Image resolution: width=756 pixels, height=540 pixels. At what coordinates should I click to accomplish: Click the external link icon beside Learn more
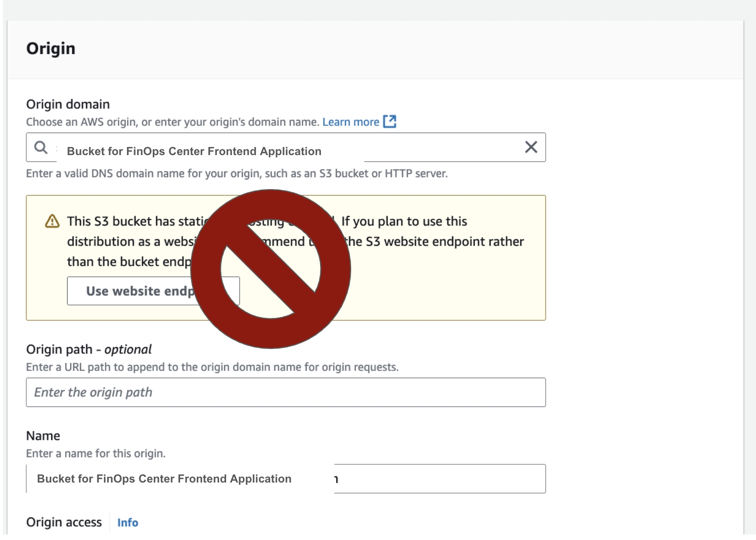[x=389, y=122]
